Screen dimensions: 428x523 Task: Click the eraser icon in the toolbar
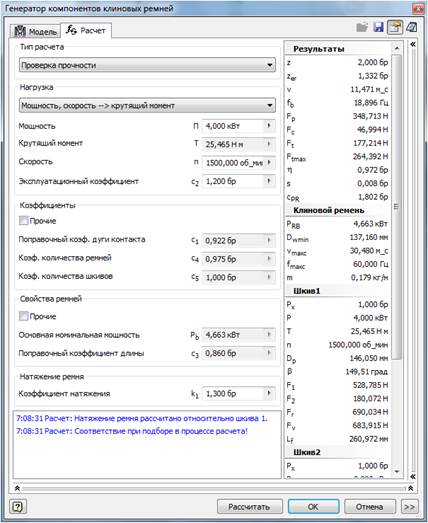pyautogui.click(x=412, y=27)
